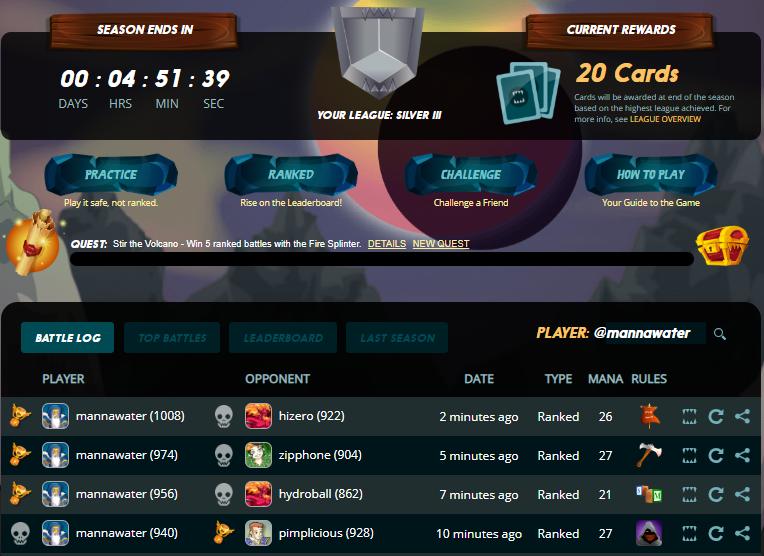764x556 pixels.
Task: Click the NEW QUEST link
Action: pyautogui.click(x=441, y=244)
